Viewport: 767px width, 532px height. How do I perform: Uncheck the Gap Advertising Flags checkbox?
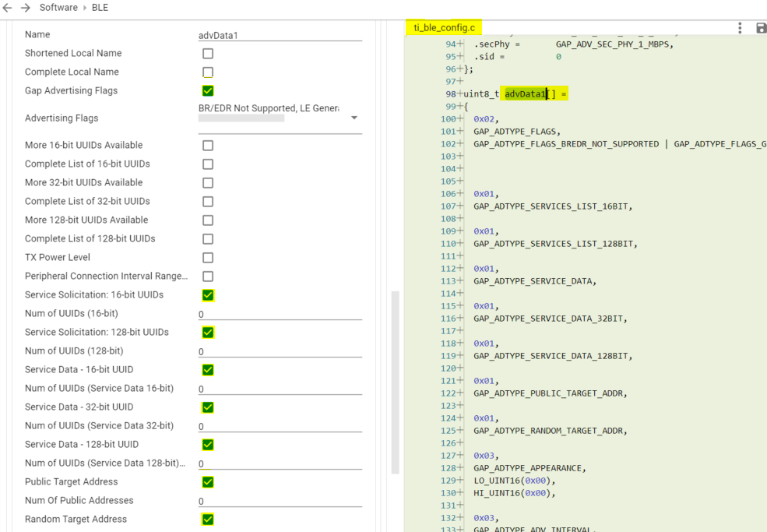click(207, 90)
